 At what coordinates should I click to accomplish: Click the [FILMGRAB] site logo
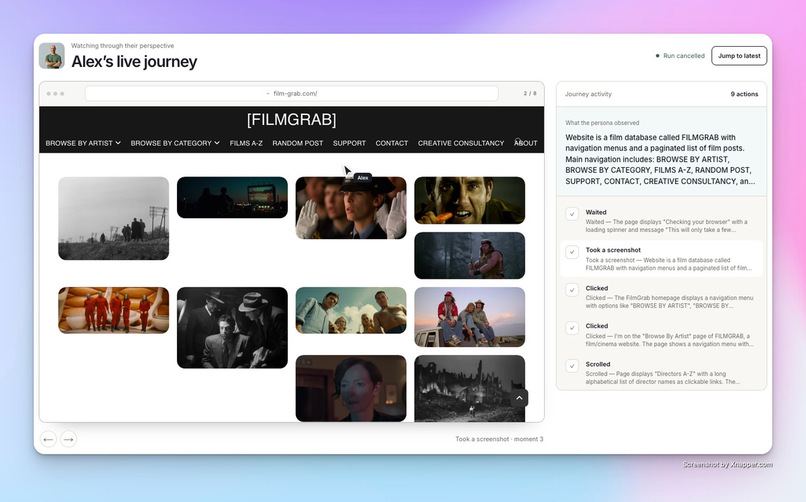pos(291,120)
